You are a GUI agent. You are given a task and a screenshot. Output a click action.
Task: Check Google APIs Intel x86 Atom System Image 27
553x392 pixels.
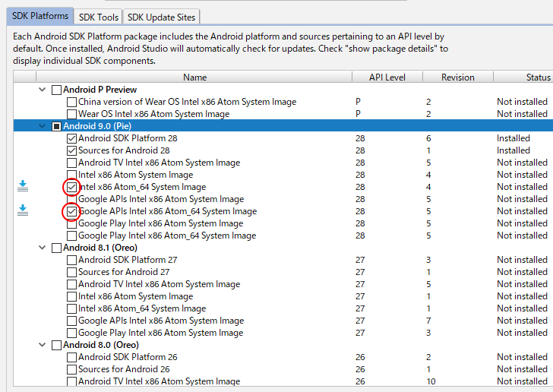[x=71, y=321]
